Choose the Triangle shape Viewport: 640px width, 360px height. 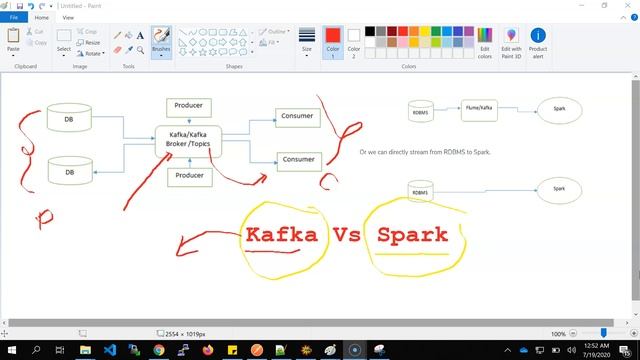(x=243, y=32)
